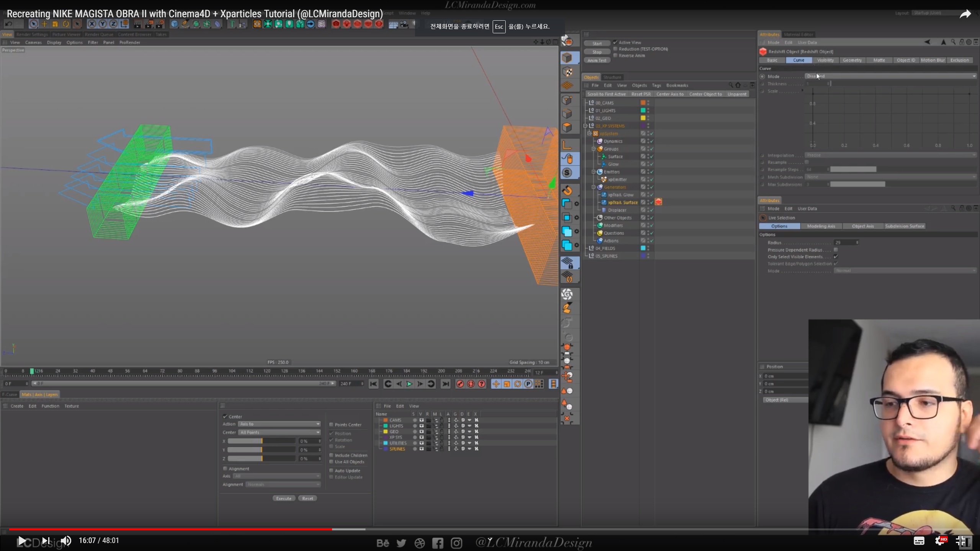Open the Spline Pen tool in toolbar

pyautogui.click(x=185, y=24)
